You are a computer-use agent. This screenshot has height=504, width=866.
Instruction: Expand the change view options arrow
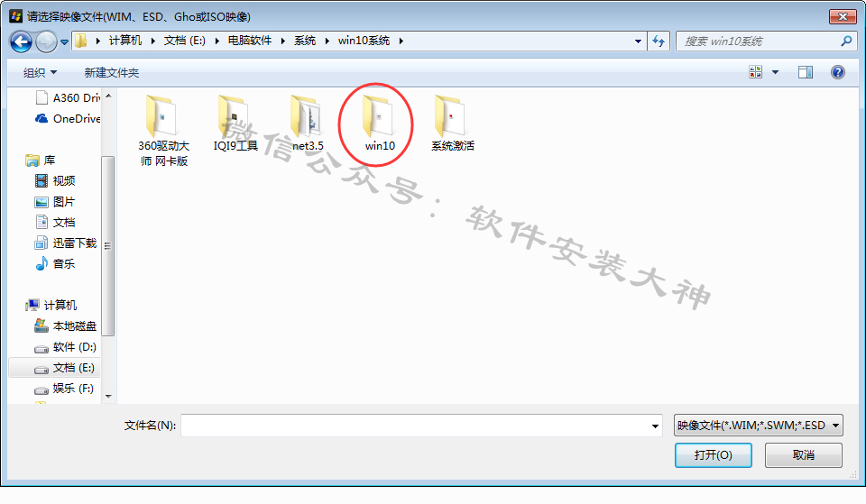click(775, 72)
